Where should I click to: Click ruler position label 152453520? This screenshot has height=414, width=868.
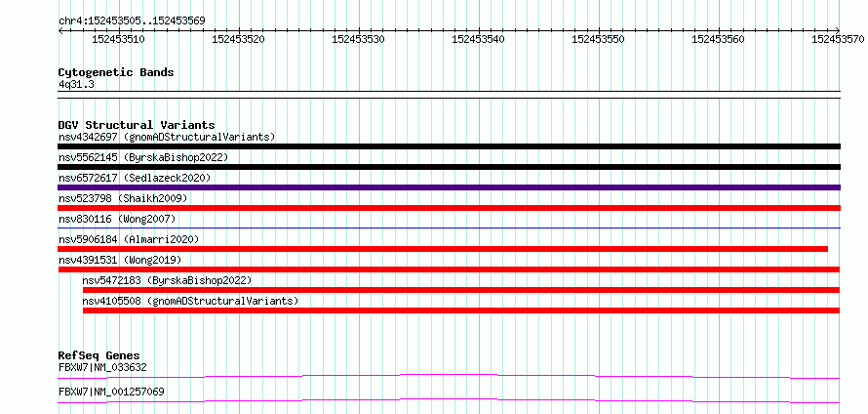click(x=239, y=39)
